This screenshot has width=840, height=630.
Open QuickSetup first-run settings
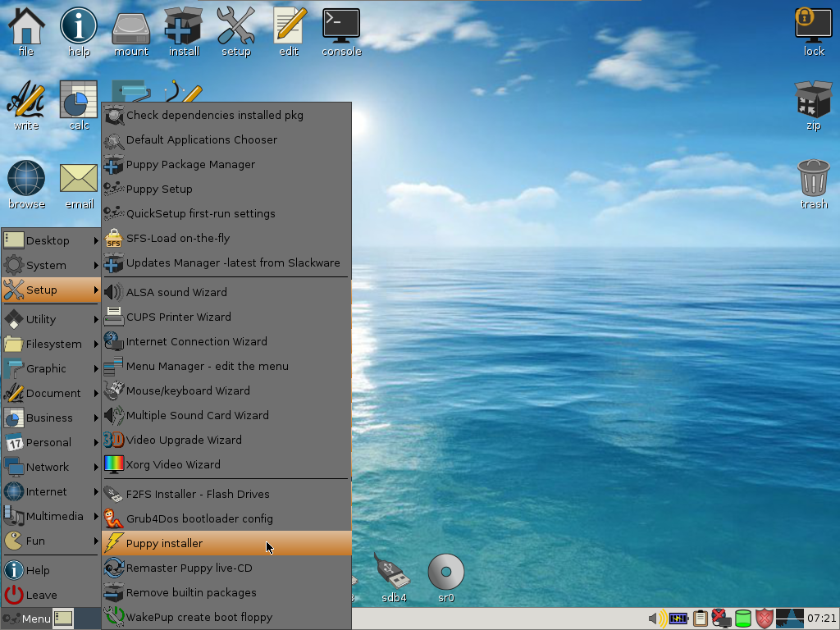(226, 214)
